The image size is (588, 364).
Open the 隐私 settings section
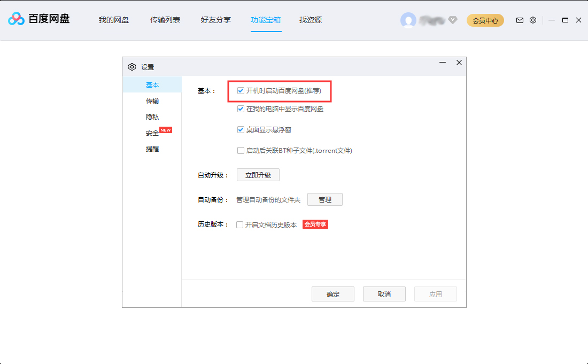[x=152, y=117]
